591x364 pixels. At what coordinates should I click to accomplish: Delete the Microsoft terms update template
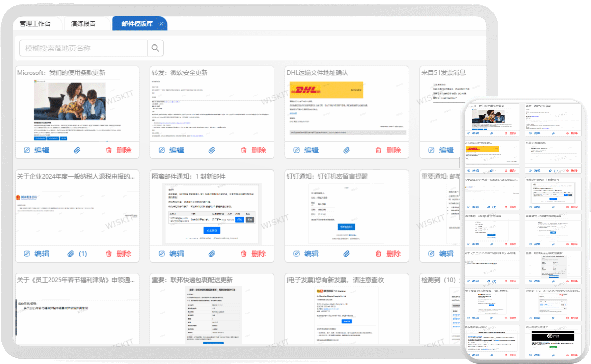[x=119, y=150]
